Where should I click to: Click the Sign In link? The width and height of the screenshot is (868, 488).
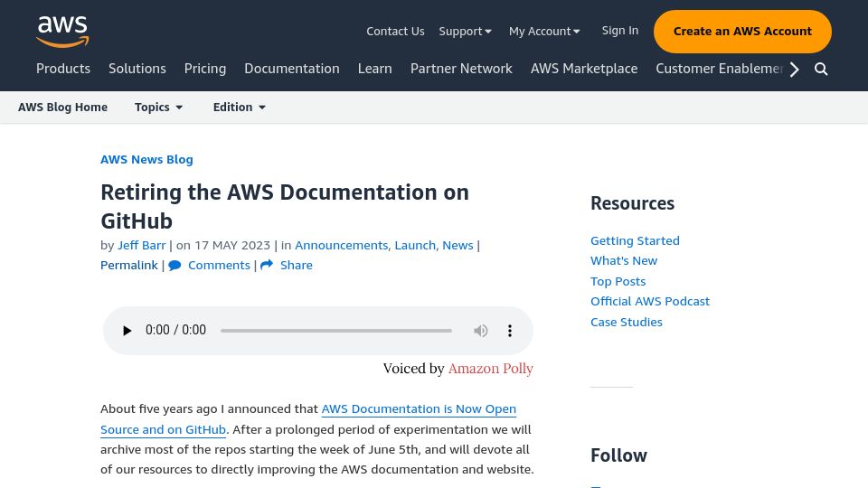[620, 31]
